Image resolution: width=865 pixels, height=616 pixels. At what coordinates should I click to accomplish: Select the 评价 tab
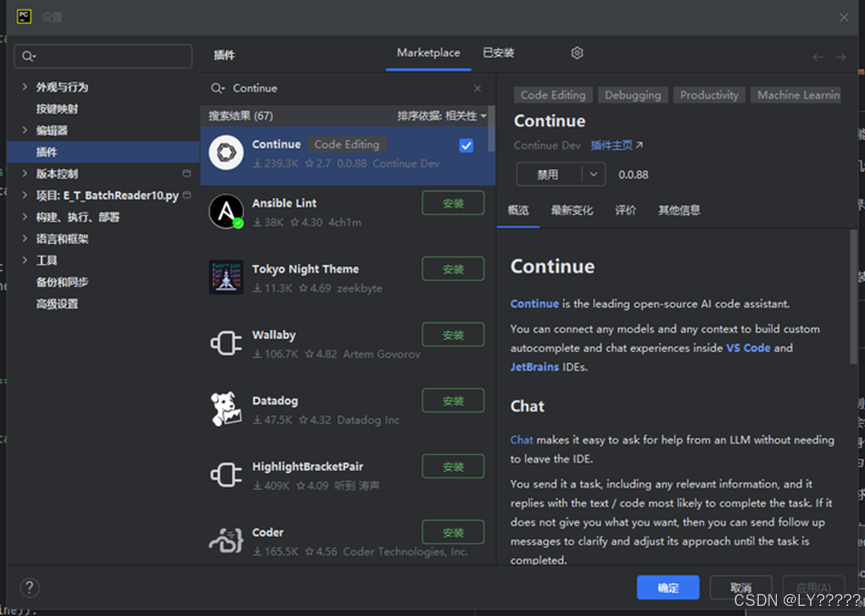pyautogui.click(x=626, y=210)
